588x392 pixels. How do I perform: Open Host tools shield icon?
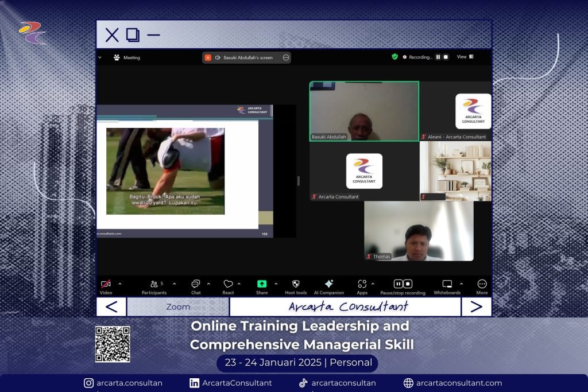[296, 284]
